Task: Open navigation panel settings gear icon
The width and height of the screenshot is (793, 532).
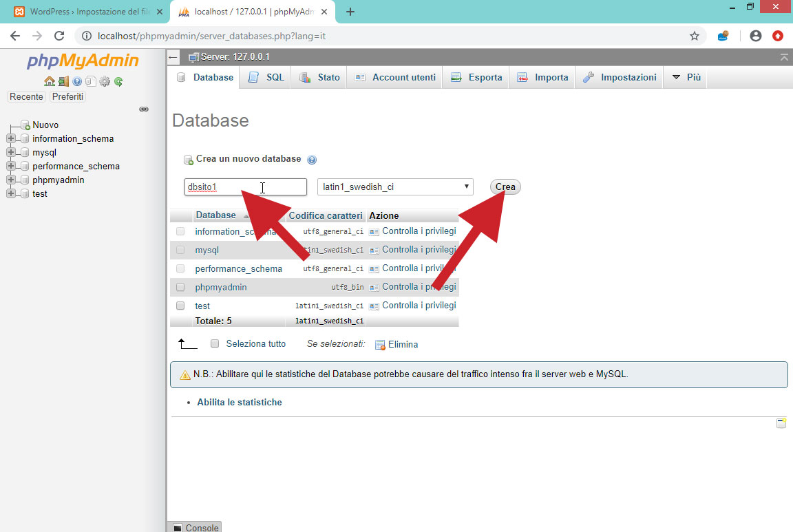Action: 105,81
